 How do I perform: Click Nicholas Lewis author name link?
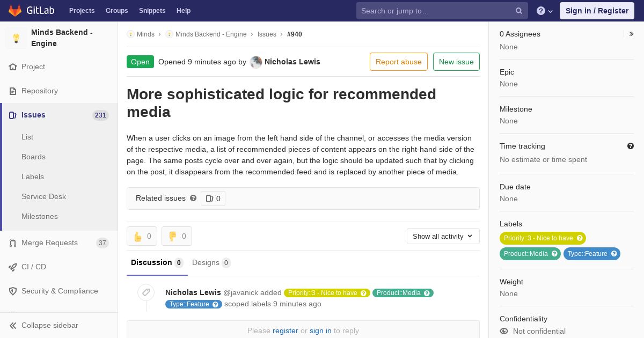[x=292, y=62]
